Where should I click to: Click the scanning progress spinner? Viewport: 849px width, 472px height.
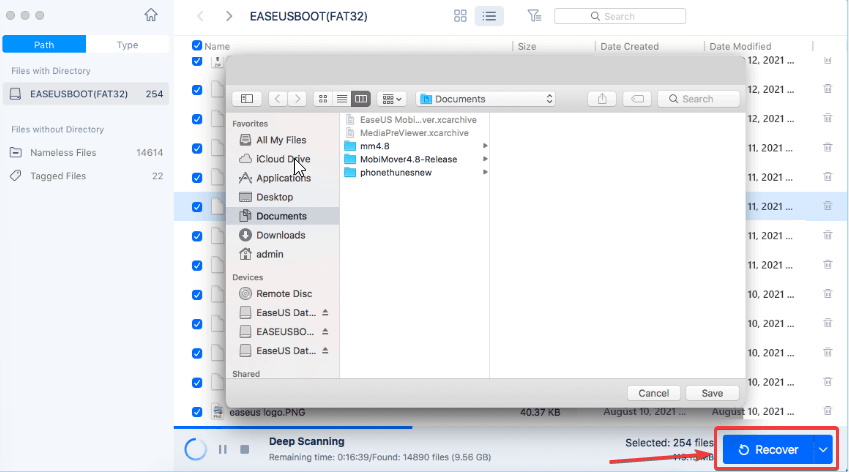[195, 449]
